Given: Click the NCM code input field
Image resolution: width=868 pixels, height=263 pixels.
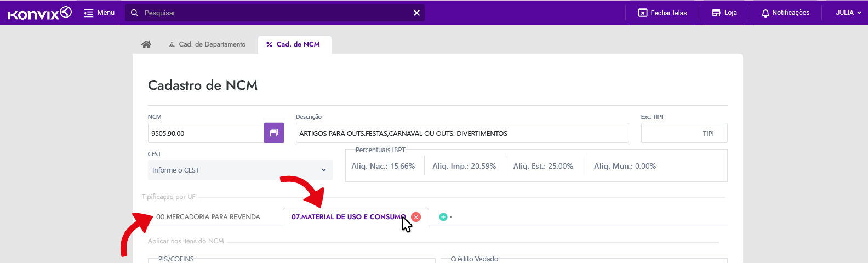Looking at the screenshot, I should (x=206, y=133).
